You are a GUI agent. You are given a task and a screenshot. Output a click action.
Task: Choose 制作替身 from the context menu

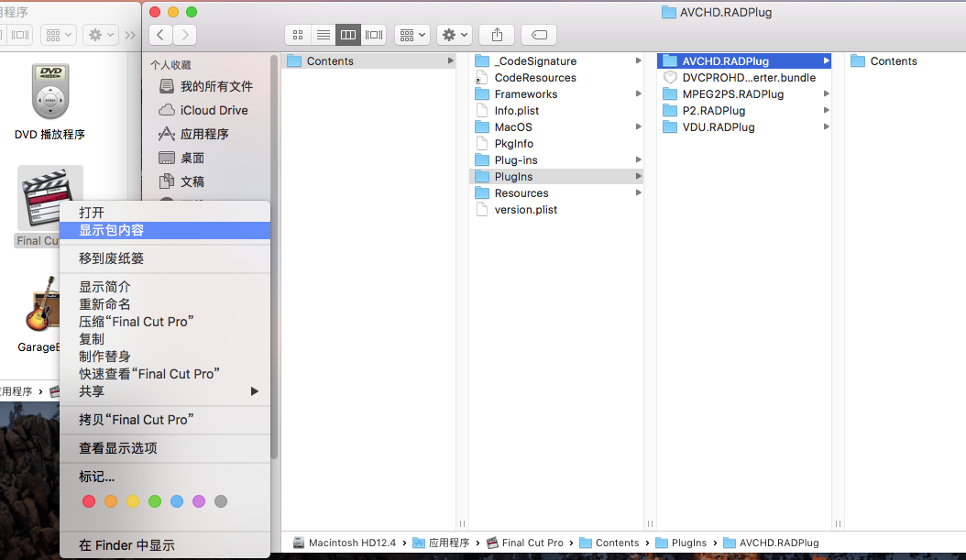[165, 357]
